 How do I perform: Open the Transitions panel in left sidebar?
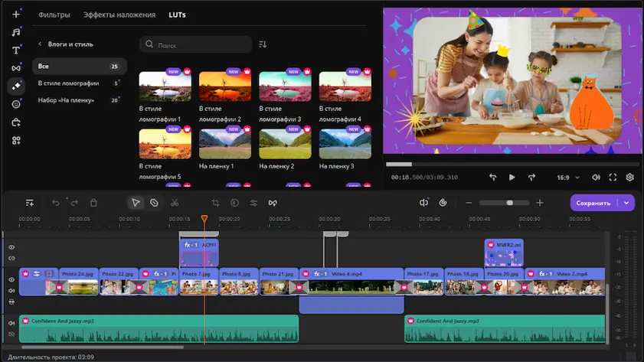(x=16, y=68)
